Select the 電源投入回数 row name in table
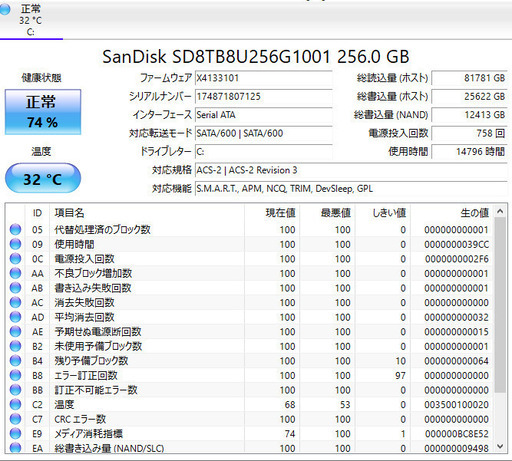Viewport: 512px width, 461px height. pyautogui.click(x=84, y=259)
